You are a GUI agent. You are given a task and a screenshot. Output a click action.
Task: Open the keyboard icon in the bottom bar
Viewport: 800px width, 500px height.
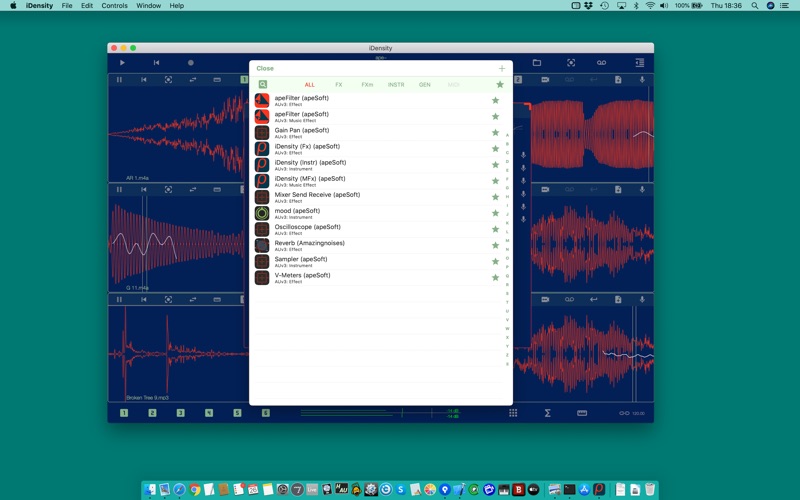[x=582, y=413]
